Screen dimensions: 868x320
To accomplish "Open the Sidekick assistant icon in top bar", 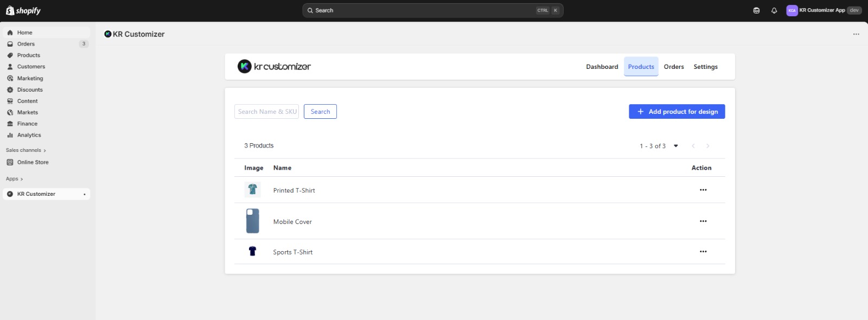I will 756,10.
